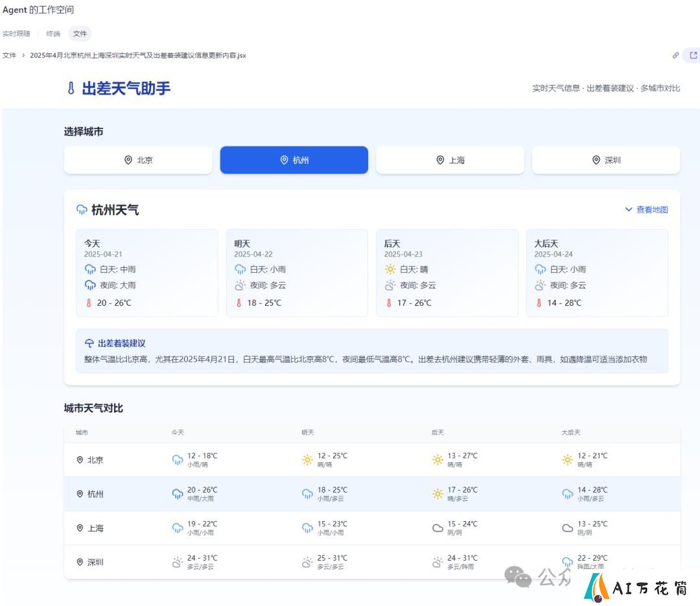Viewport: 700px width, 606px height.
Task: Click pin icon in 杭州 table row
Action: pos(80,493)
